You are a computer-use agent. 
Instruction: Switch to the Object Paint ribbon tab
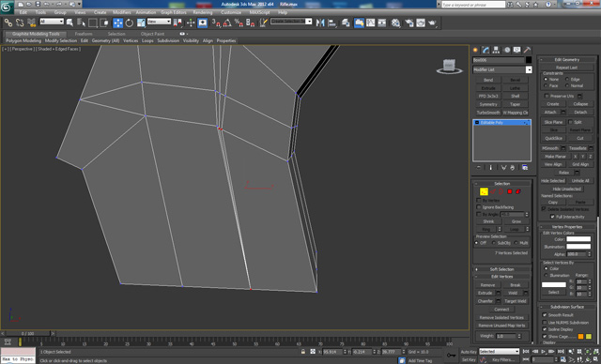tap(152, 34)
